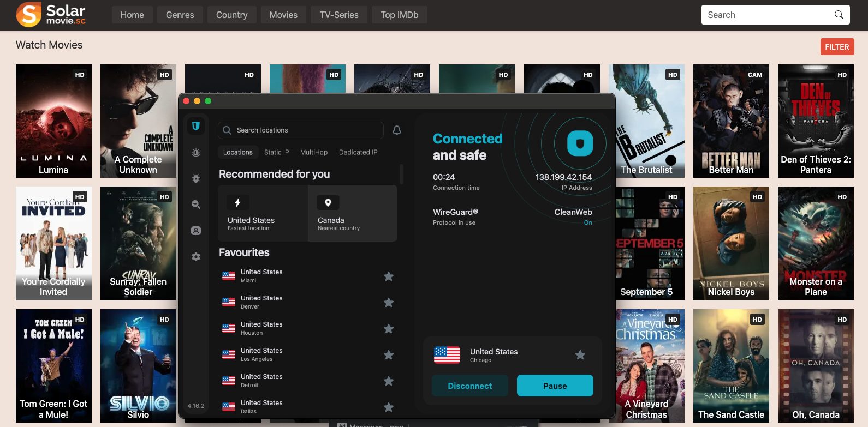The height and width of the screenshot is (427, 868).
Task: Toggle favourite star for United States Dallas
Action: tap(389, 407)
